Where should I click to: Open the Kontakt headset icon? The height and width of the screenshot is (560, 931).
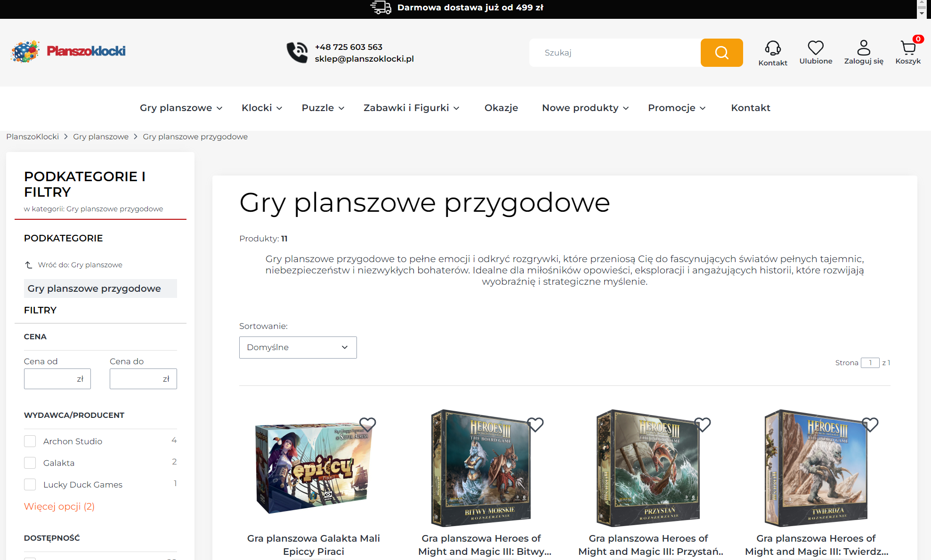click(773, 47)
